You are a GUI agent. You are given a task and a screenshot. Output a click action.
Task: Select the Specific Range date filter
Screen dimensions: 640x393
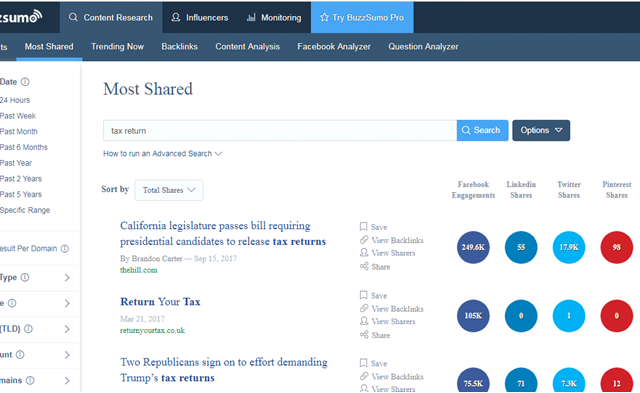25,210
